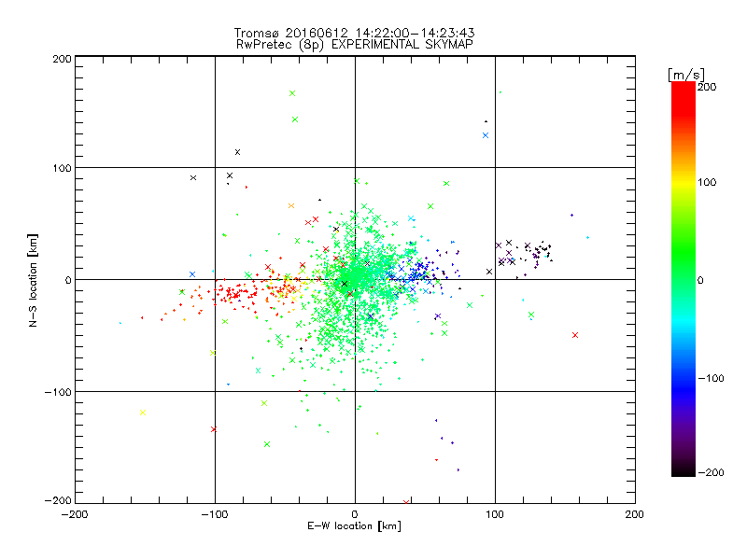Click the colorbar tick label '-100'
Image resolution: width=747 pixels, height=560 pixels.
click(711, 378)
